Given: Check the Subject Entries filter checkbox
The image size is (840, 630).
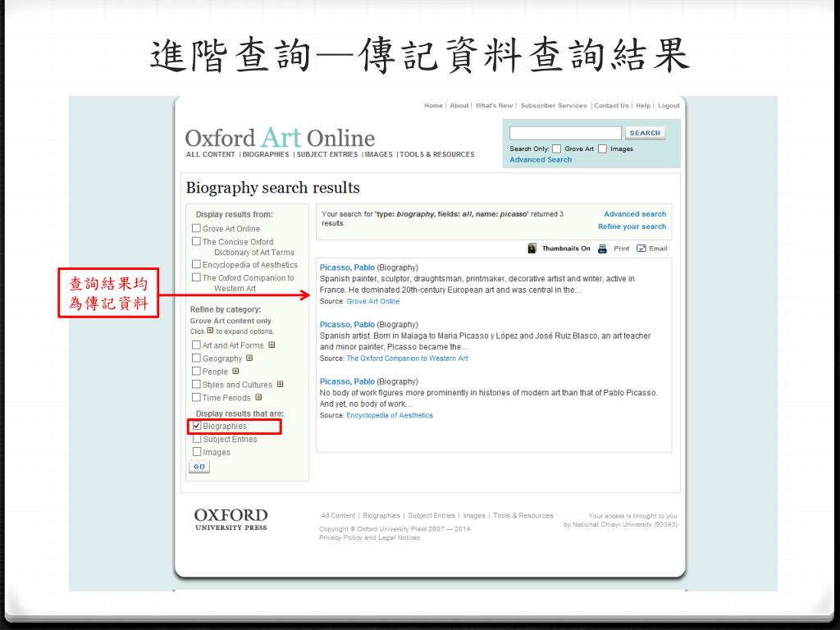Looking at the screenshot, I should (197, 439).
